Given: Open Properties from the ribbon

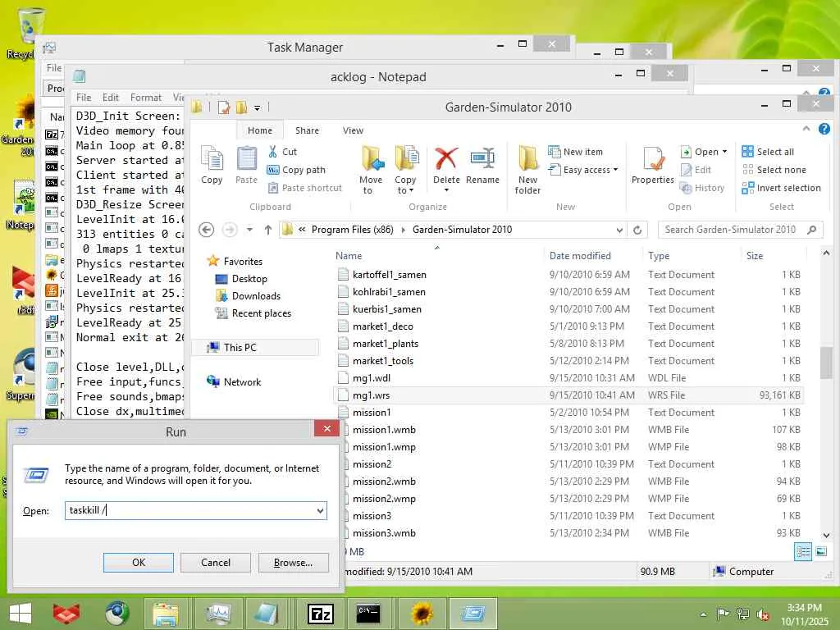Looking at the screenshot, I should pyautogui.click(x=652, y=165).
